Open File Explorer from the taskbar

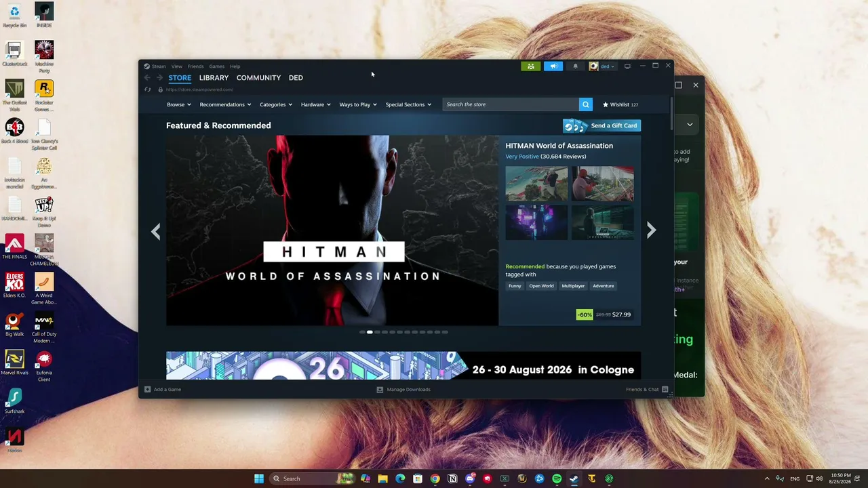(382, 479)
